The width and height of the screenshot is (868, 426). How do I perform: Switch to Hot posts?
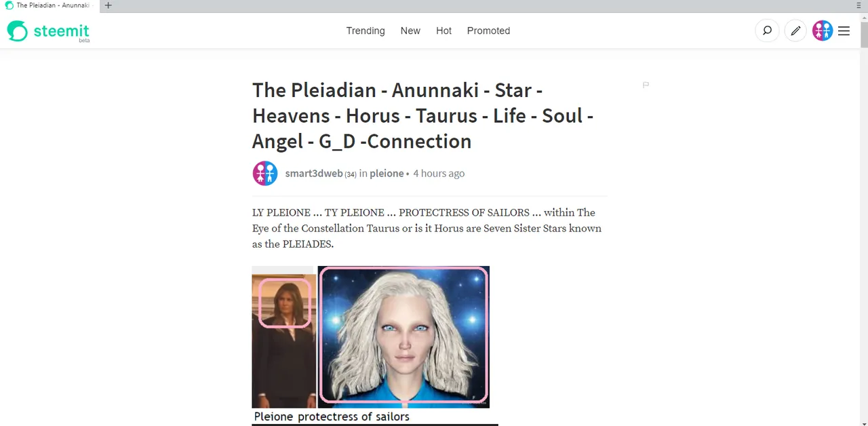point(443,31)
